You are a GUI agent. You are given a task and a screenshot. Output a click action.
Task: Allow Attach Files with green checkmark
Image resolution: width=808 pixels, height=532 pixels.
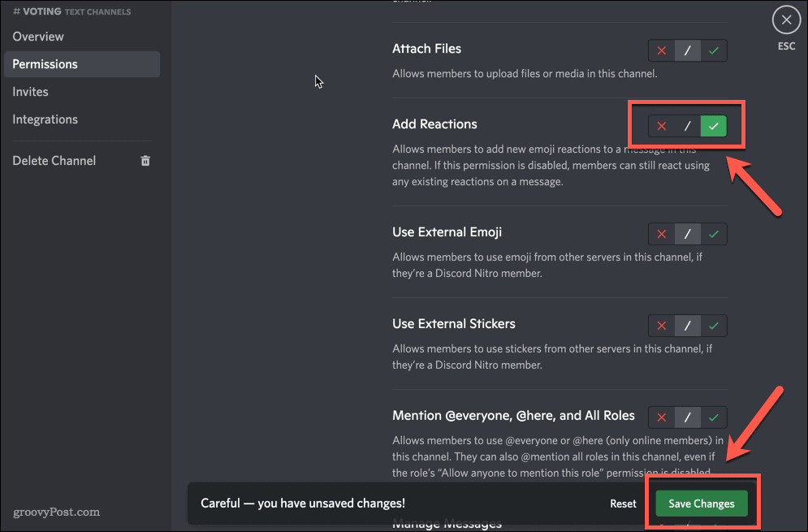[713, 50]
